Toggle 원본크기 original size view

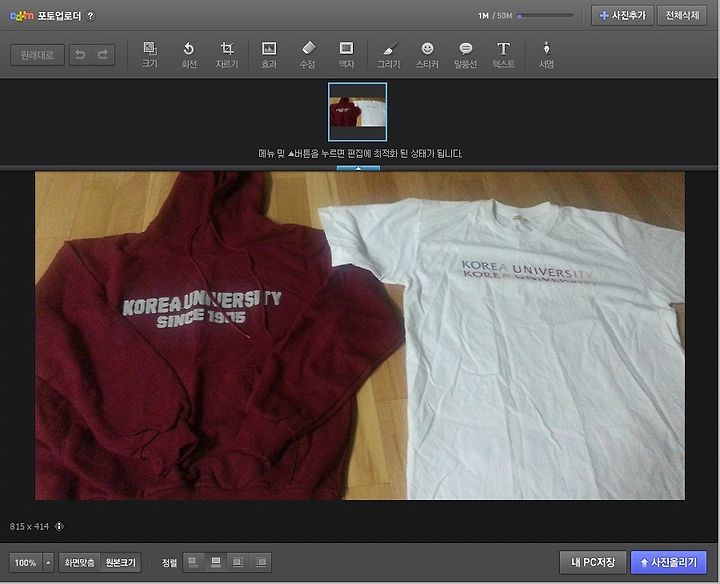pos(120,562)
